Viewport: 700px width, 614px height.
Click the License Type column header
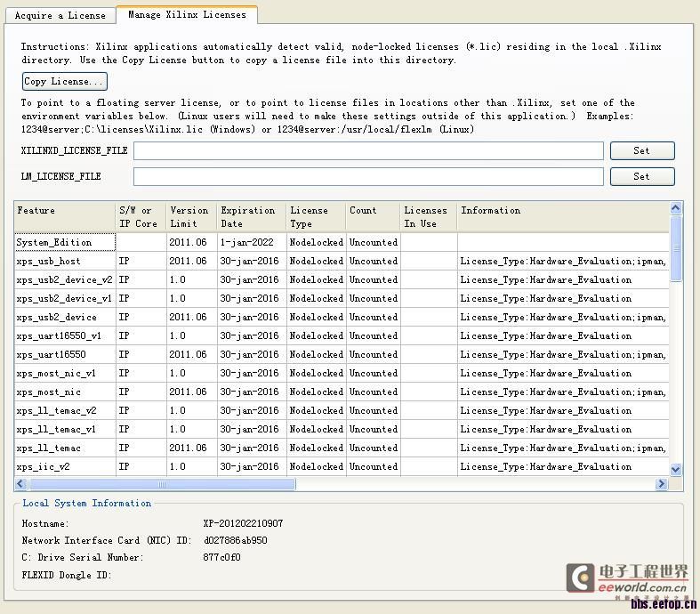tap(316, 217)
